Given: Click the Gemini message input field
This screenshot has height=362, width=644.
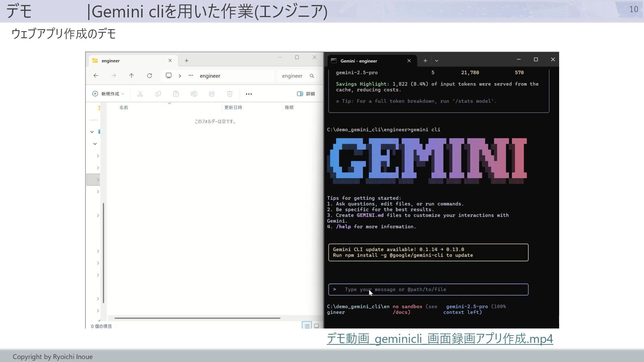Looking at the screenshot, I should coord(428,290).
